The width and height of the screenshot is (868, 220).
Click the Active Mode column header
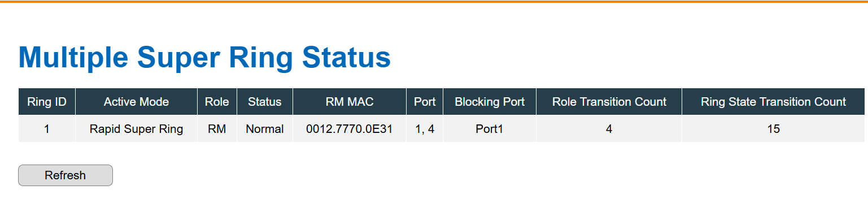(136, 102)
